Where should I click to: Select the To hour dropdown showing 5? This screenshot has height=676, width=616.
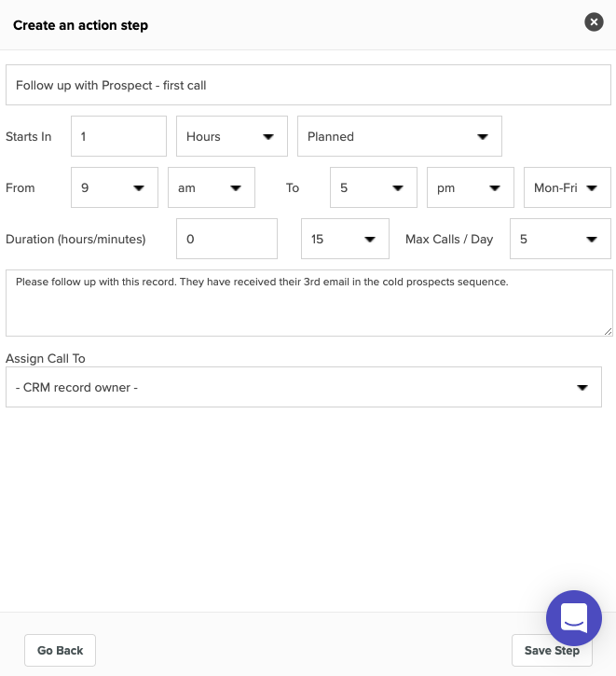point(374,187)
